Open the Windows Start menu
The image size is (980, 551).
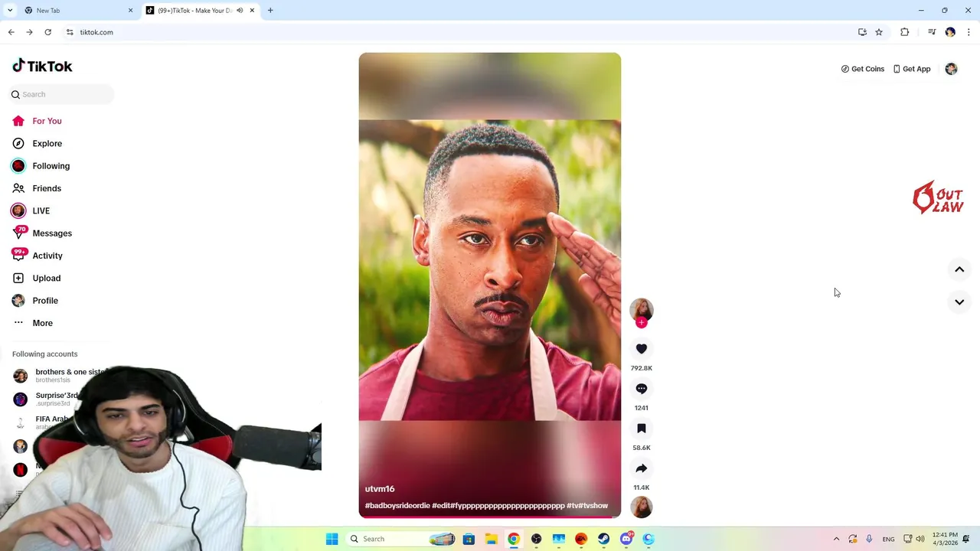pyautogui.click(x=332, y=540)
